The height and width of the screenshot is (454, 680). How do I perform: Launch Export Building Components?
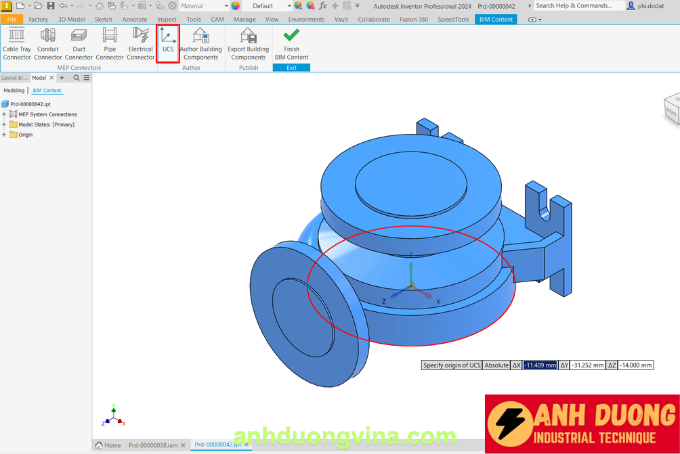pyautogui.click(x=248, y=44)
